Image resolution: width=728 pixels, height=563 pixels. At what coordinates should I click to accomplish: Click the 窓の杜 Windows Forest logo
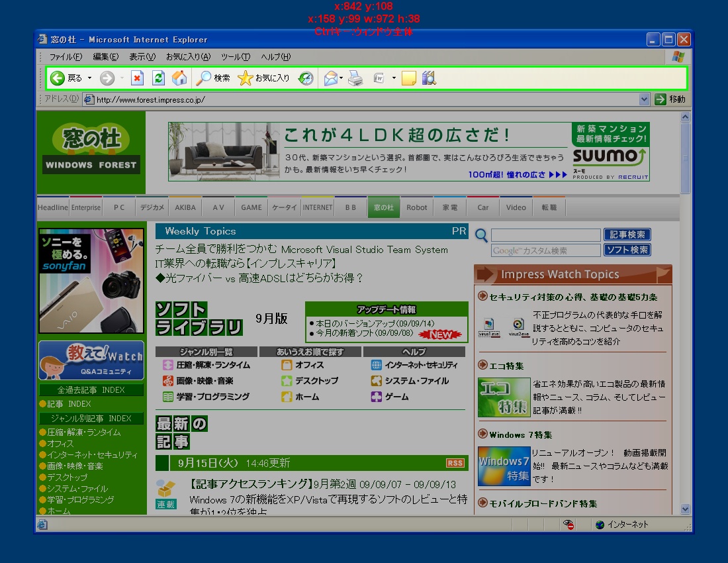click(x=91, y=148)
